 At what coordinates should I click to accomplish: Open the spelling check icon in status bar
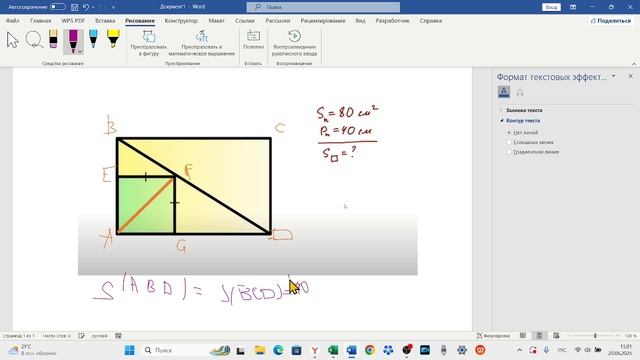click(82, 336)
